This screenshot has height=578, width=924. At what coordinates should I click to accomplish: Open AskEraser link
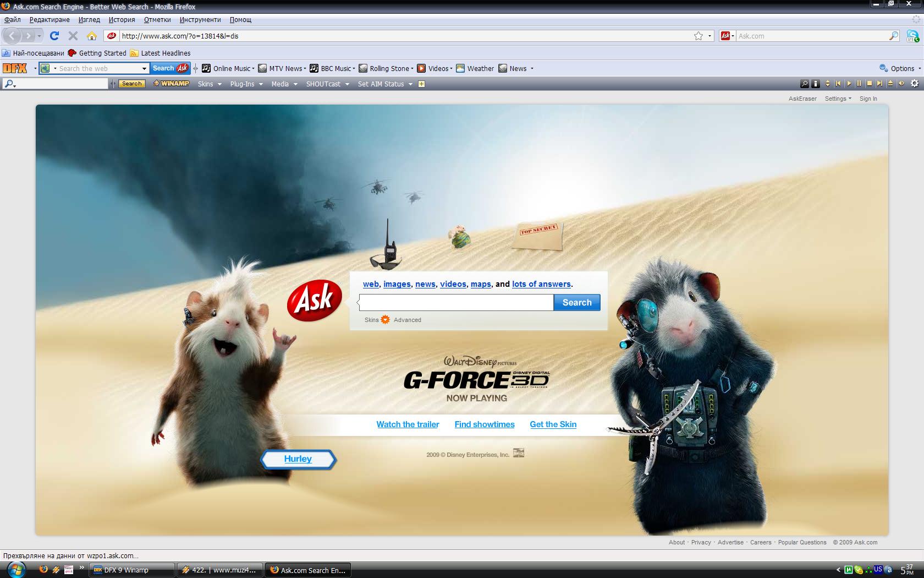click(802, 99)
